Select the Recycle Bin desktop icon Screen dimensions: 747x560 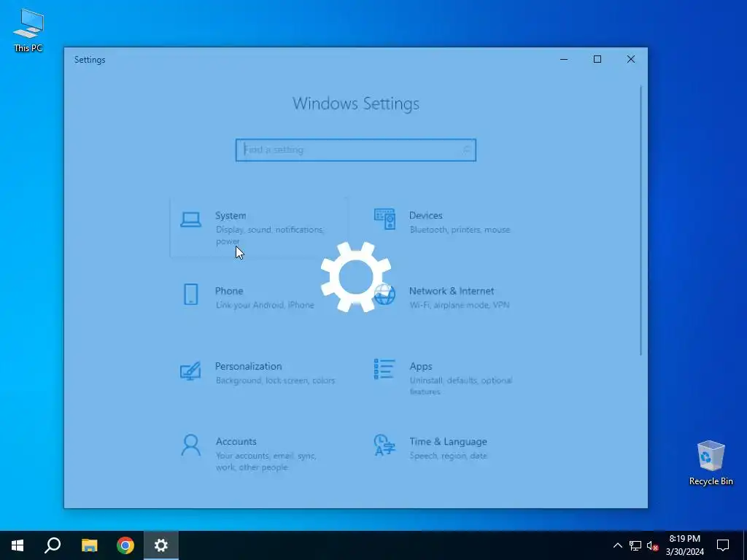point(711,463)
